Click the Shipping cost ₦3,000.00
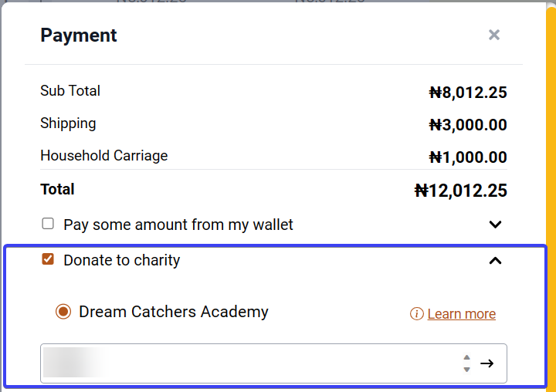Screen dimensions: 556x392 click(x=468, y=125)
